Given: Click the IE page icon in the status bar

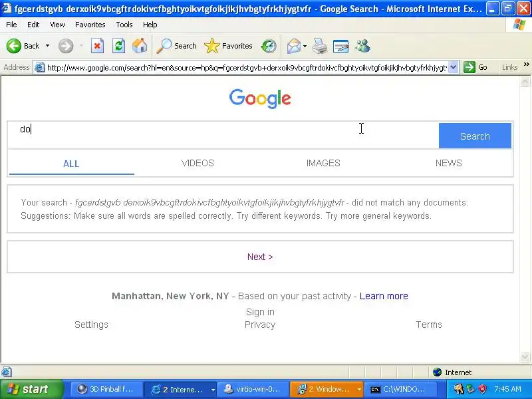Looking at the screenshot, I should [x=6, y=372].
